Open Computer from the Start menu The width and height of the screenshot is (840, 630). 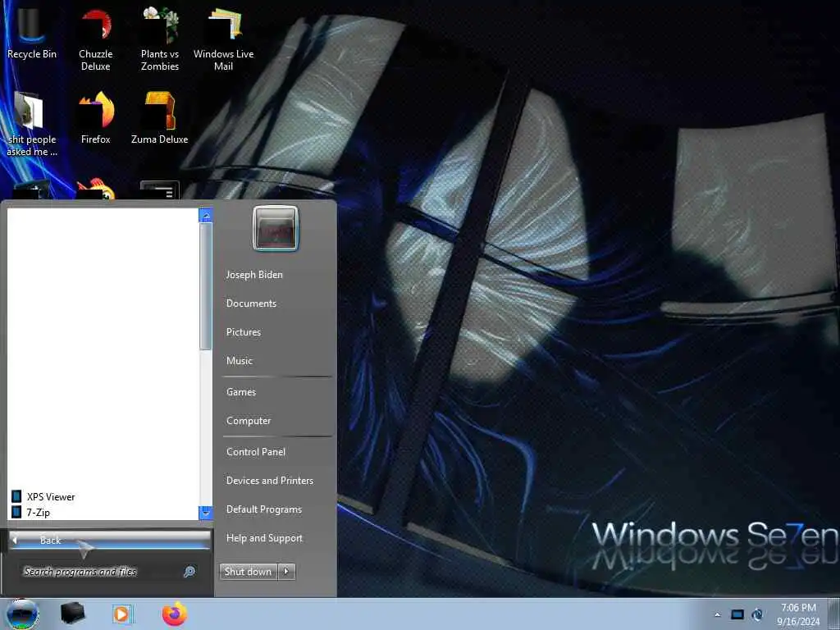click(249, 421)
